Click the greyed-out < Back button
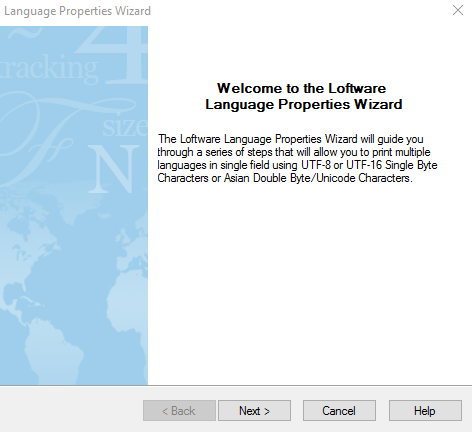The image size is (472, 432). click(x=179, y=411)
